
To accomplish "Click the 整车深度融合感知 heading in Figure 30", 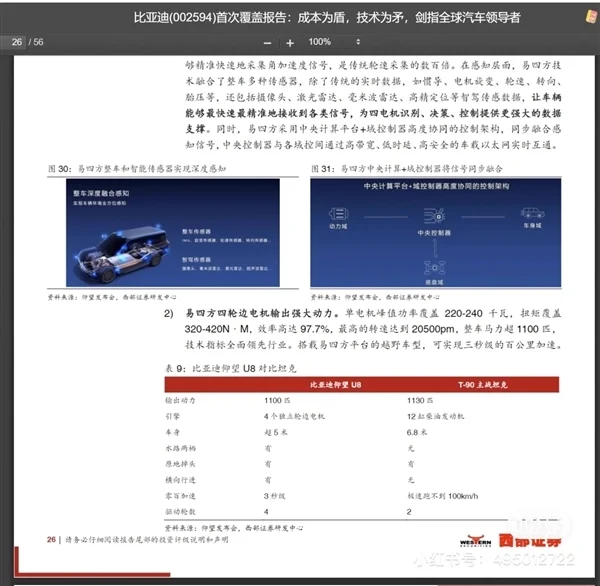I will [101, 193].
